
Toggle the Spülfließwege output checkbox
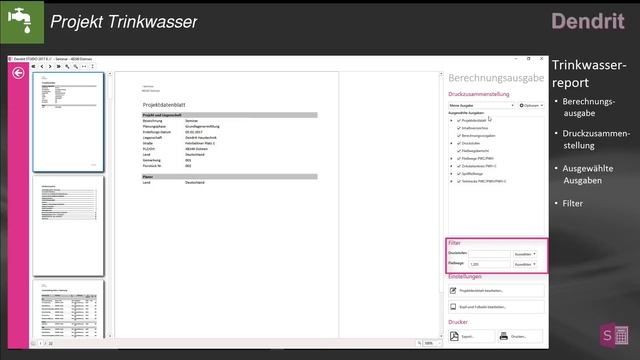(x=459, y=173)
